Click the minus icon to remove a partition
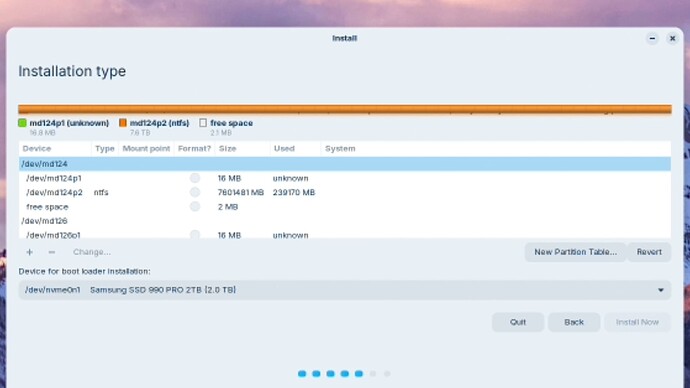 51,252
